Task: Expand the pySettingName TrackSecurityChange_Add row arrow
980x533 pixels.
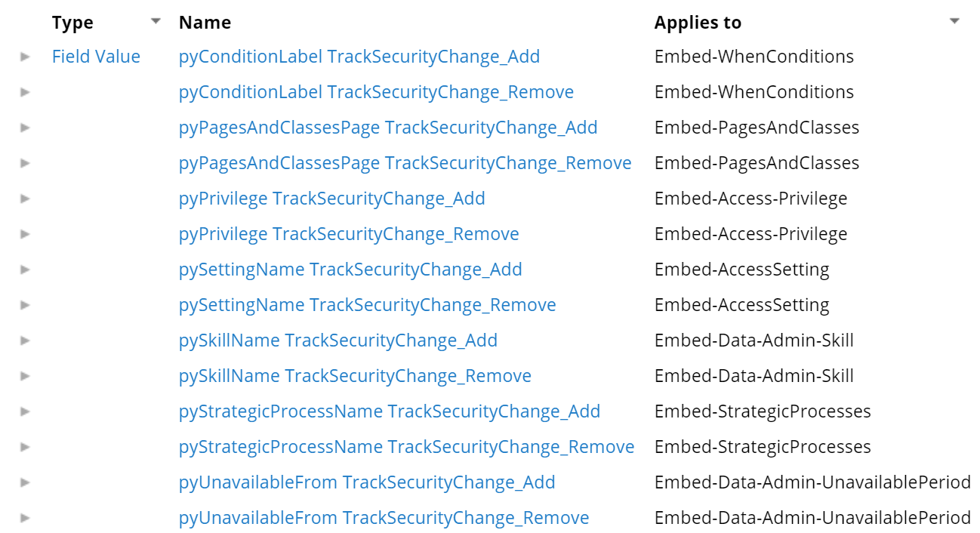Action: click(x=25, y=270)
